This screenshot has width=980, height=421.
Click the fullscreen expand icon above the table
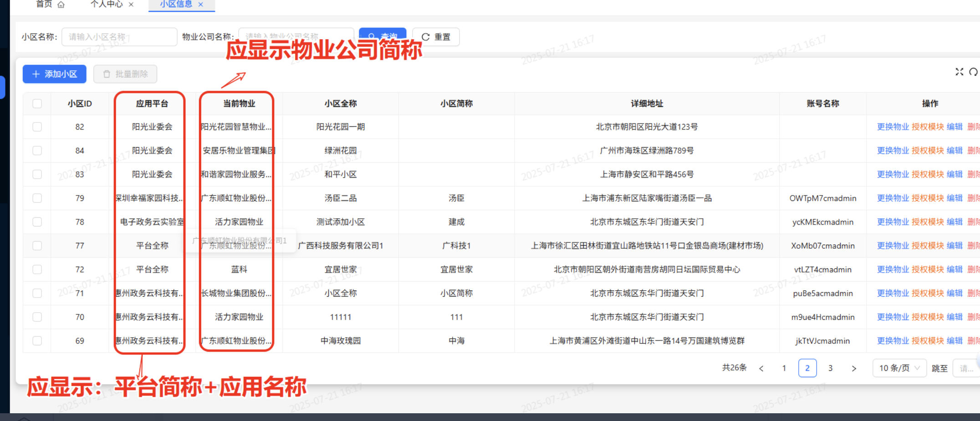point(960,72)
